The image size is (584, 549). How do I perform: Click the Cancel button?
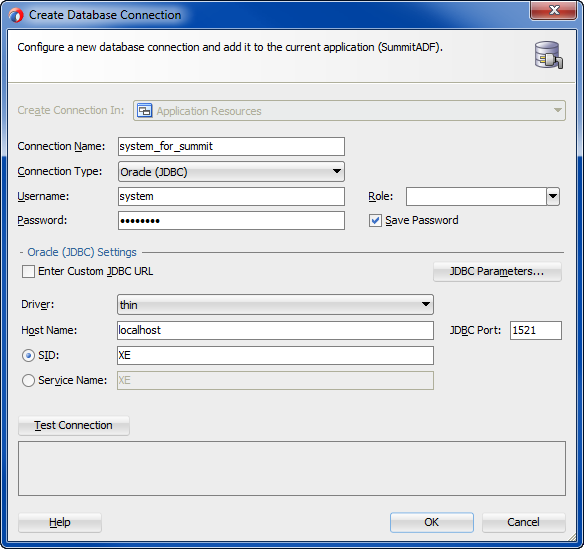[x=523, y=522]
